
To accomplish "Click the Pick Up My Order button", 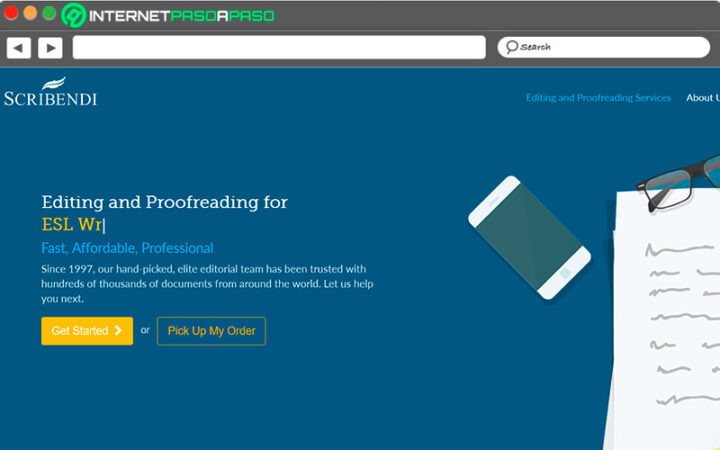I will click(211, 331).
